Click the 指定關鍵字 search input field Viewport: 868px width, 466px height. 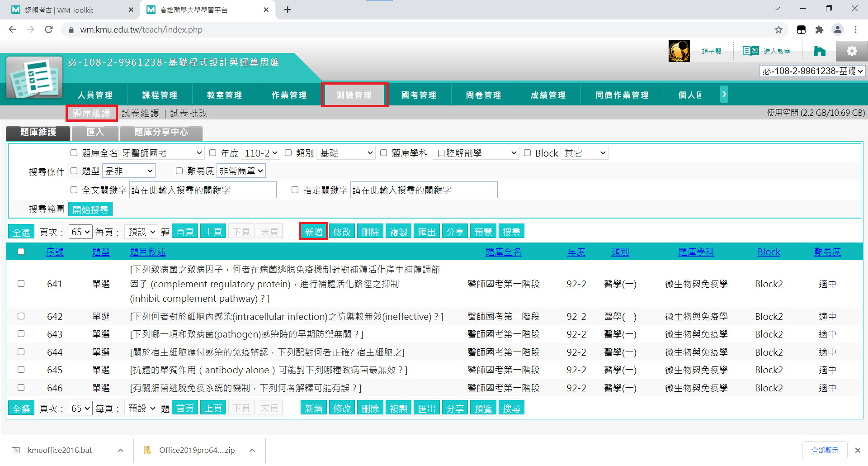click(x=424, y=190)
